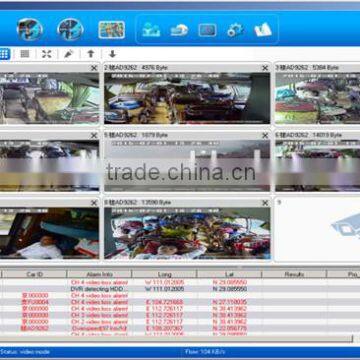Select channel 8 passengers video feed
This screenshot has height=360, width=360.
tap(187, 233)
